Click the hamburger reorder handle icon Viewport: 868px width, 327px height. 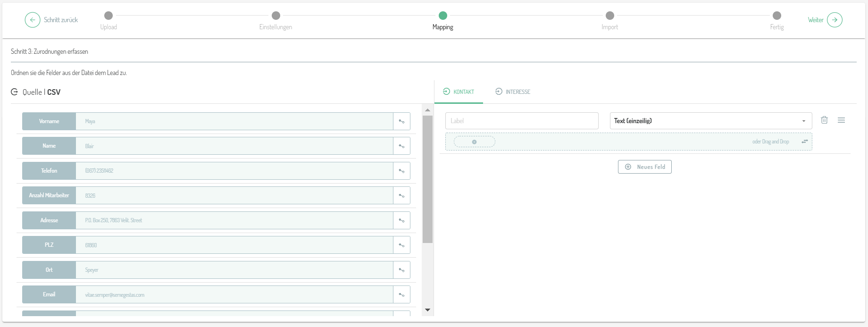(841, 120)
